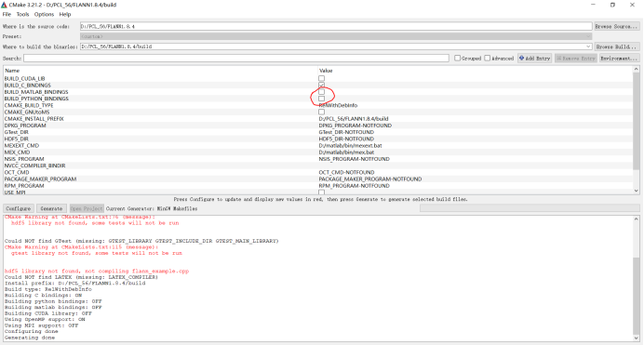The height and width of the screenshot is (345, 644).
Task: Toggle BUILD_MATLAB_BINDINGS checkbox
Action: coord(322,92)
